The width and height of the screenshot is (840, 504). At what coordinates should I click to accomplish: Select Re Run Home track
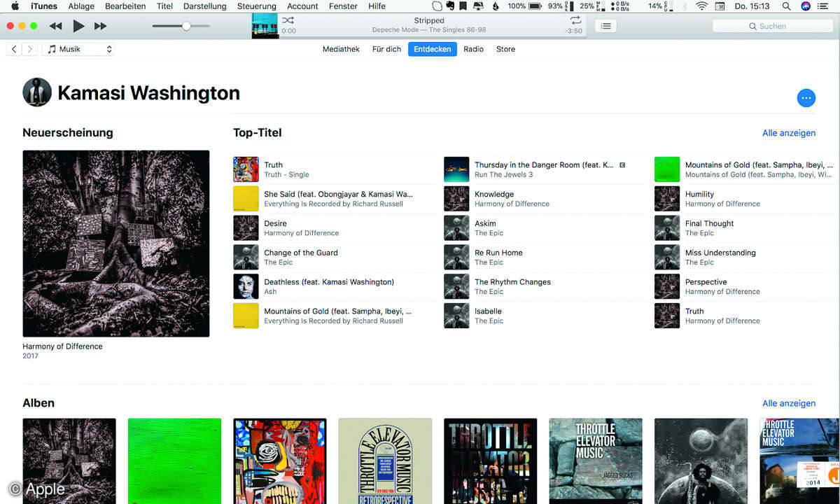point(545,258)
